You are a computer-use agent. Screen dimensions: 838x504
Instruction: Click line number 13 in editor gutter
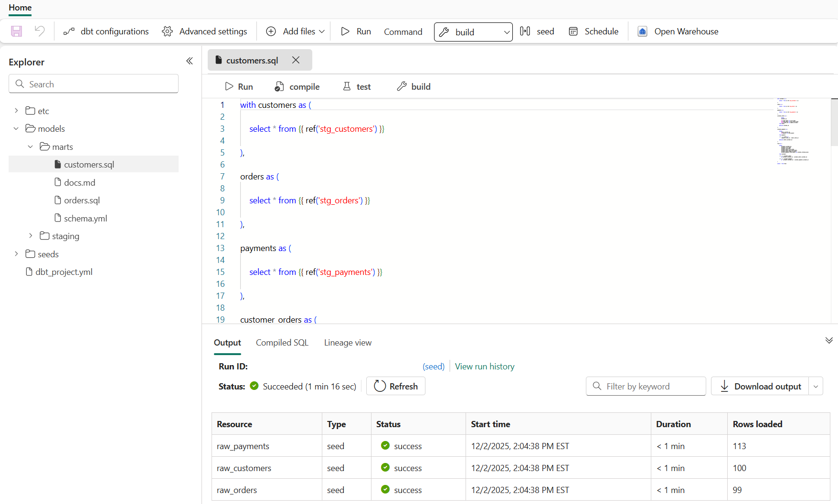(220, 248)
